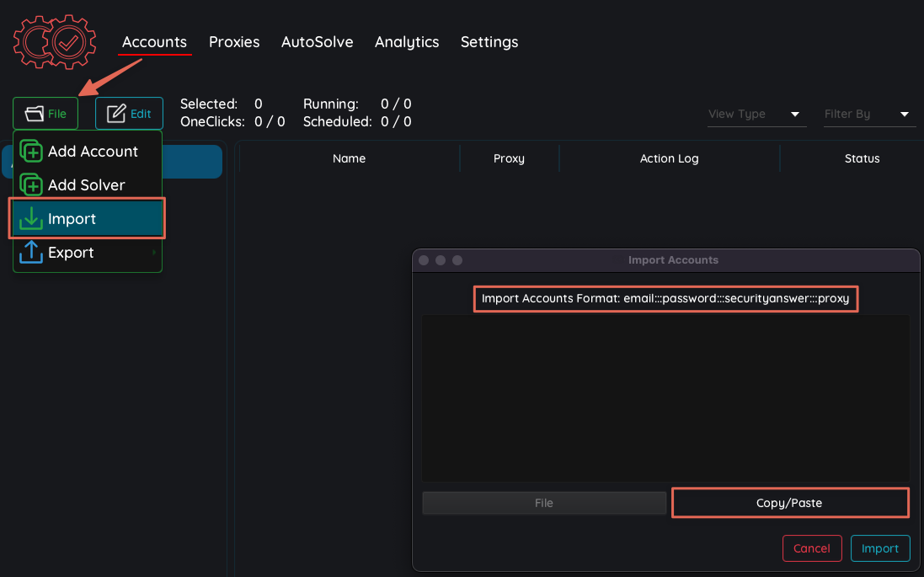Click the Add Solver plus icon
This screenshot has width=924, height=577.
point(31,185)
